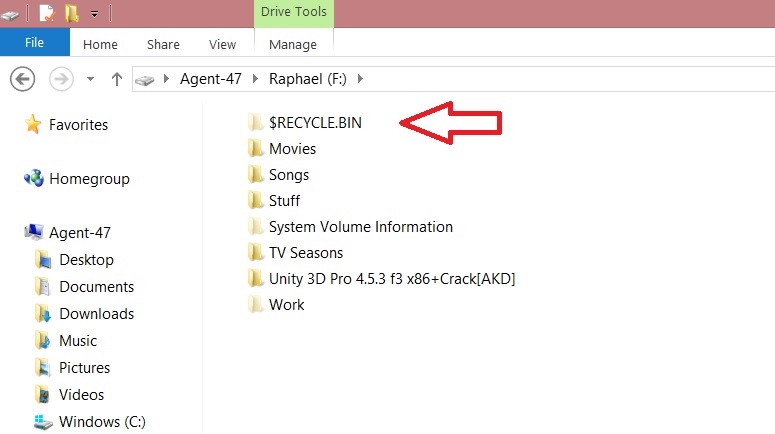Click Favorites star in navigation pane

tap(34, 125)
